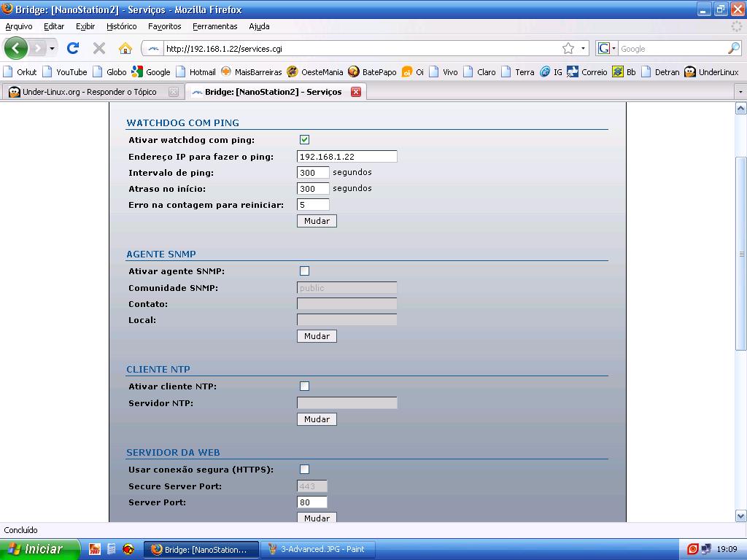Click the page scrollbar up arrow
Image resolution: width=747 pixels, height=560 pixels.
[741, 109]
